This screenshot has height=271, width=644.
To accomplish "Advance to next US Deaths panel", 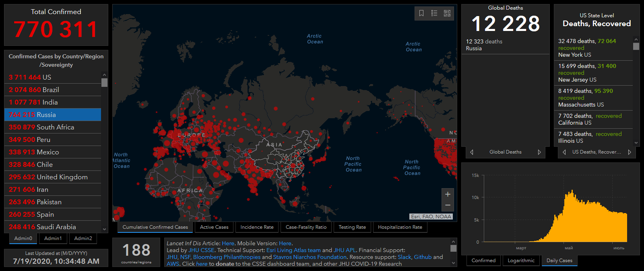I will click(630, 152).
